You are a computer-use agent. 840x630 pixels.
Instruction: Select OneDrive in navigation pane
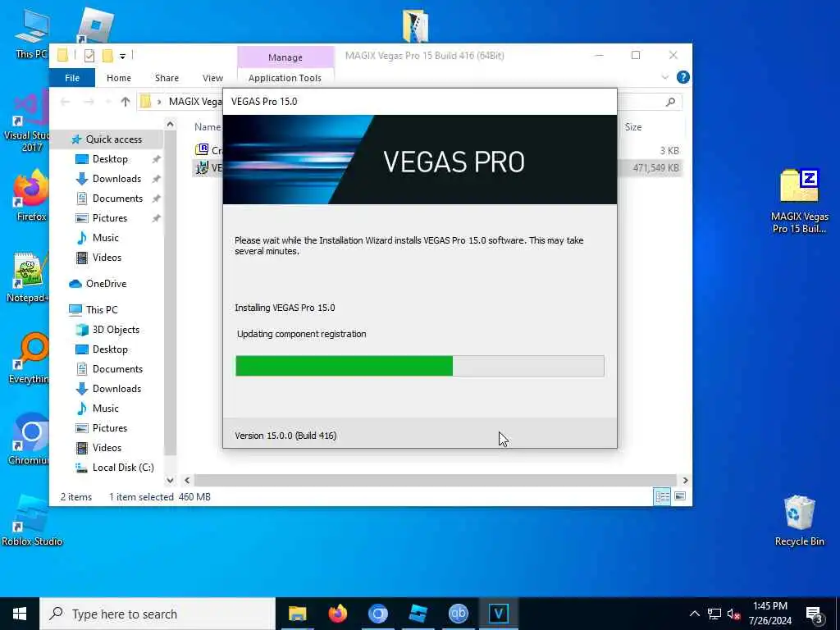[x=106, y=283]
